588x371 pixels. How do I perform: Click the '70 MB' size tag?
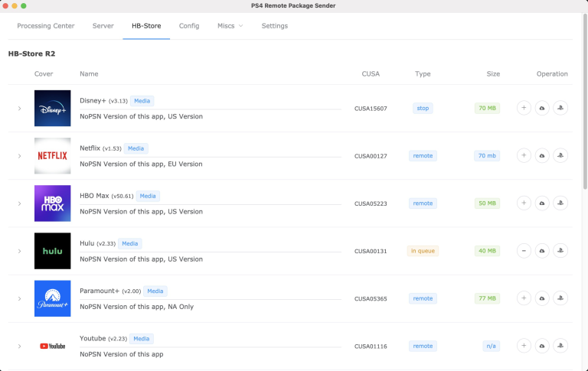[x=487, y=109]
